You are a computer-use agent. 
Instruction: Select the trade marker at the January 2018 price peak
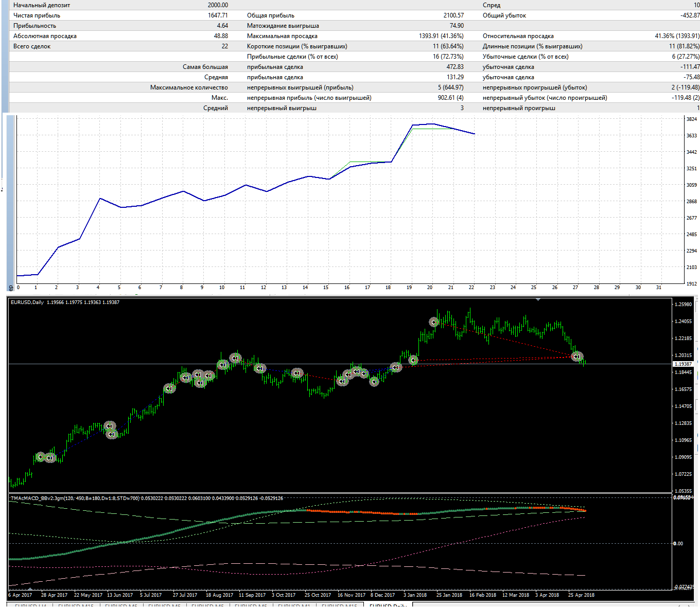[x=434, y=323]
